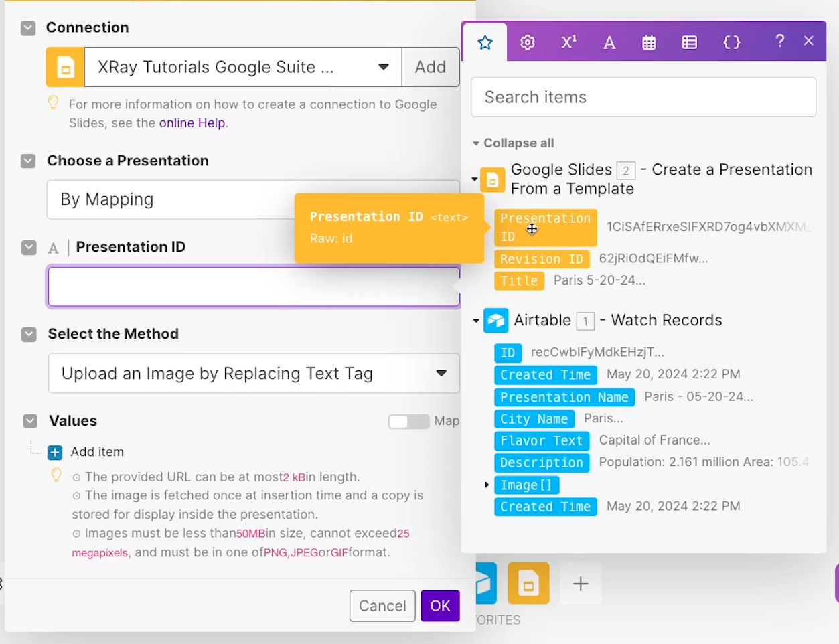Select the Flavor Text pill
Image resolution: width=839 pixels, height=644 pixels.
[541, 441]
